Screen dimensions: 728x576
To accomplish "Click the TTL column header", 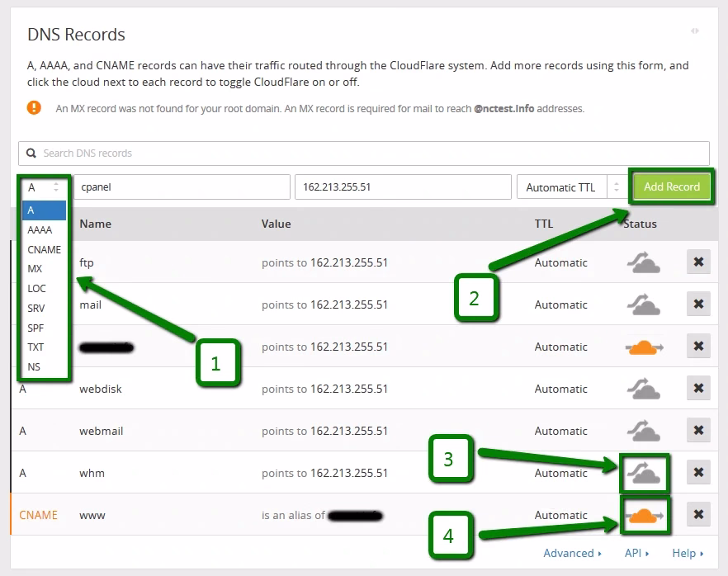I will tap(544, 224).
